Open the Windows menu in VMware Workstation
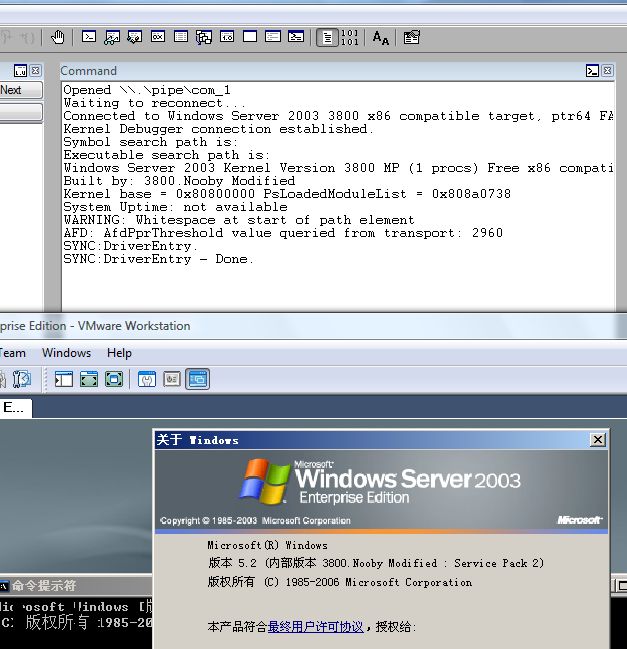The width and height of the screenshot is (627, 649). coord(66,353)
